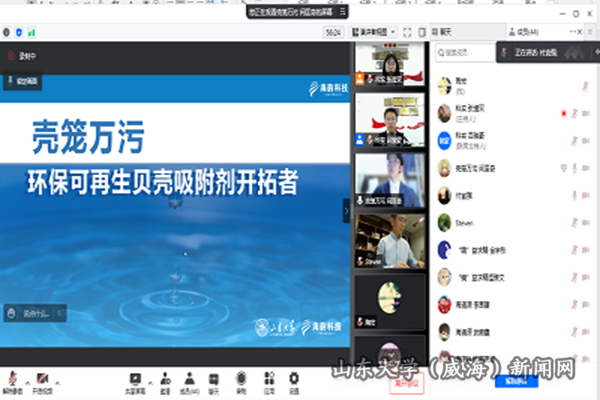Click the screen-share icon in the fourth member row
Image resolution: width=600 pixels, height=400 pixels.
click(x=563, y=168)
